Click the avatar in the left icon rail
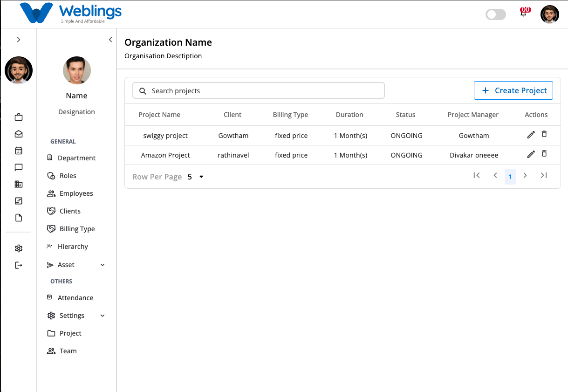Image resolution: width=568 pixels, height=392 pixels. (x=19, y=70)
